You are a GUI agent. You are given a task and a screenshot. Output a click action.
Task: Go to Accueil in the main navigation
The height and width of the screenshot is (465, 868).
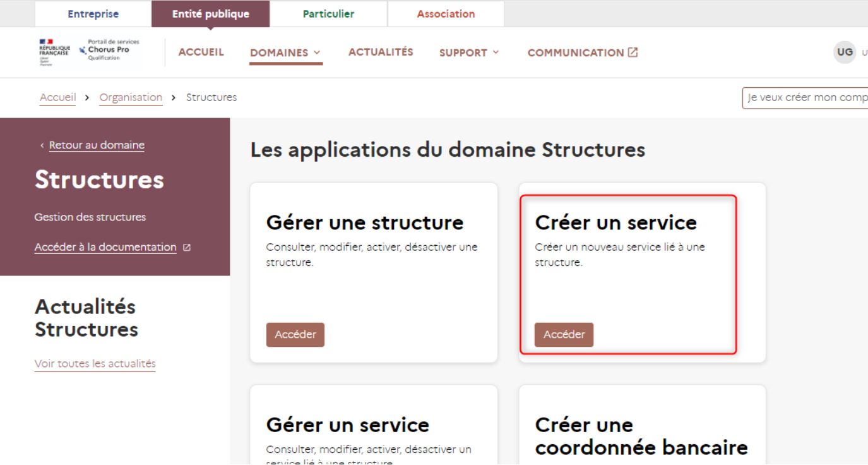pos(201,52)
